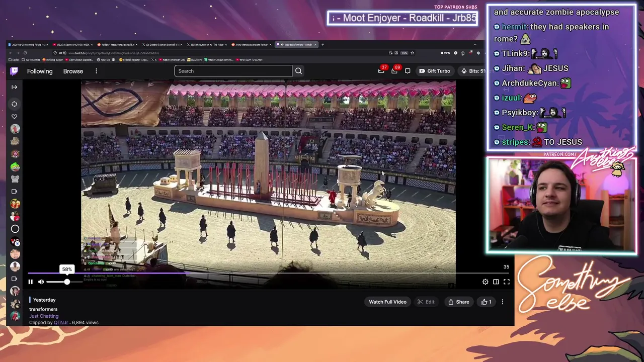
Task: Expand the Twitch left sidebar
Action: point(14,87)
